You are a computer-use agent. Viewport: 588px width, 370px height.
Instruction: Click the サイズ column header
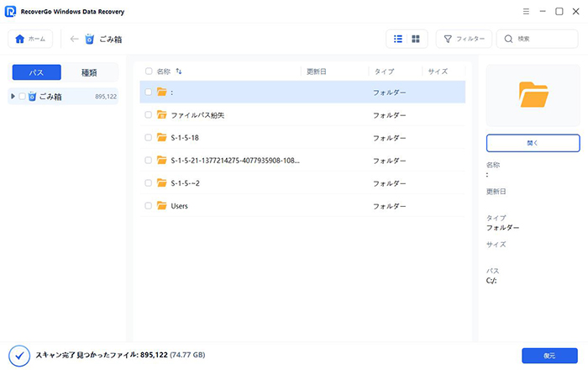[438, 71]
